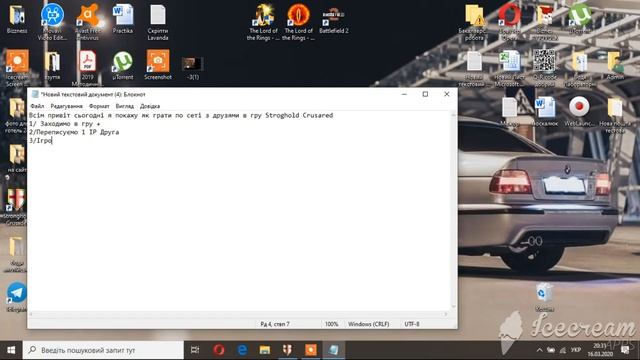Click the Notepad title bar document icon
Screen dimensions: 640x360
[x=35, y=94]
